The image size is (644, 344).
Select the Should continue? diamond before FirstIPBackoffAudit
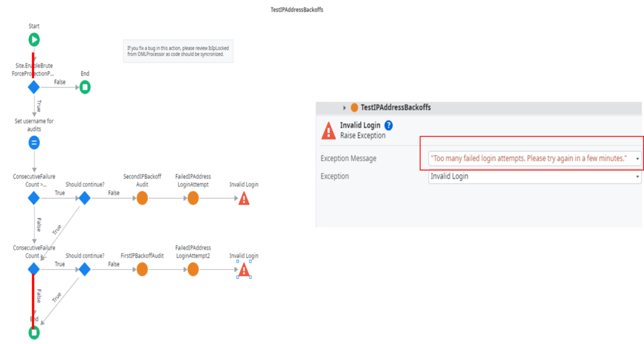click(85, 269)
